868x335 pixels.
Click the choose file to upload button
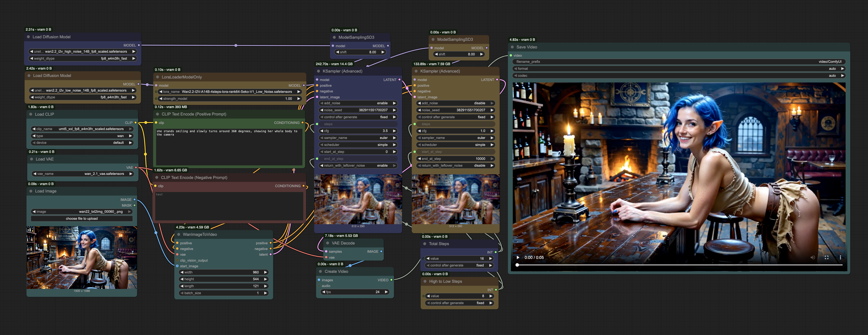click(x=82, y=219)
